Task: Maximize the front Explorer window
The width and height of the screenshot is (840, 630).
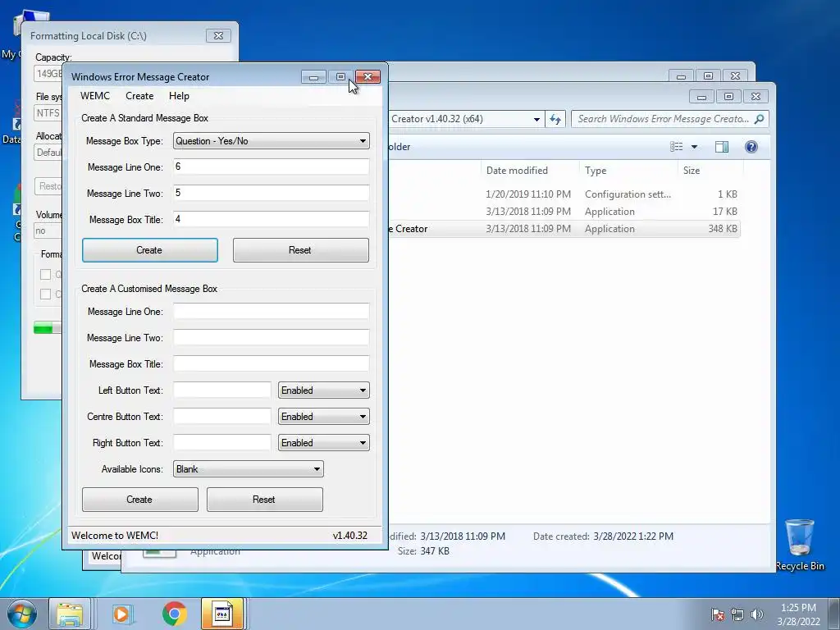Action: tap(728, 97)
